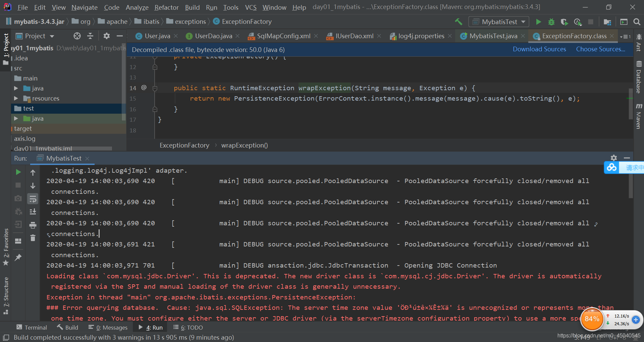Image resolution: width=644 pixels, height=342 pixels.
Task: Rerun MybatisTest in Run panel
Action: point(18,172)
